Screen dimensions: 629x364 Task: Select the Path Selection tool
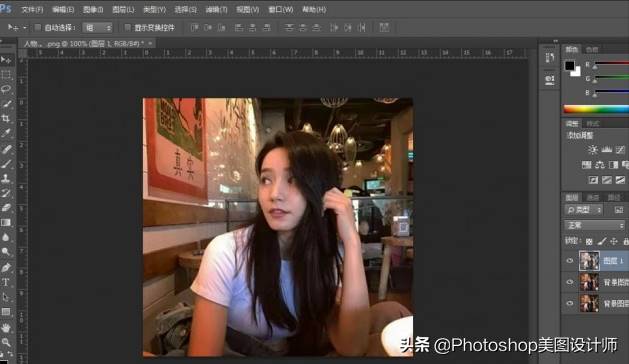point(6,297)
